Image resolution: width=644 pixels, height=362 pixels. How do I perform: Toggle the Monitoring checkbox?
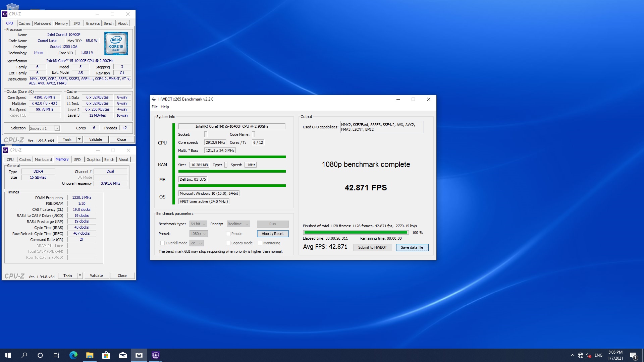coord(260,243)
